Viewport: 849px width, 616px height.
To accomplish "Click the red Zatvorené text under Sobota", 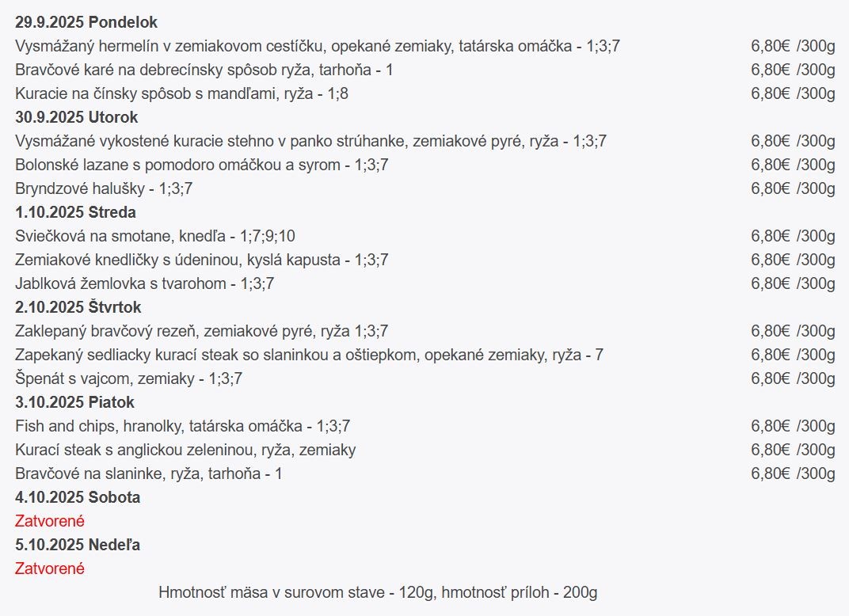I will [x=50, y=521].
